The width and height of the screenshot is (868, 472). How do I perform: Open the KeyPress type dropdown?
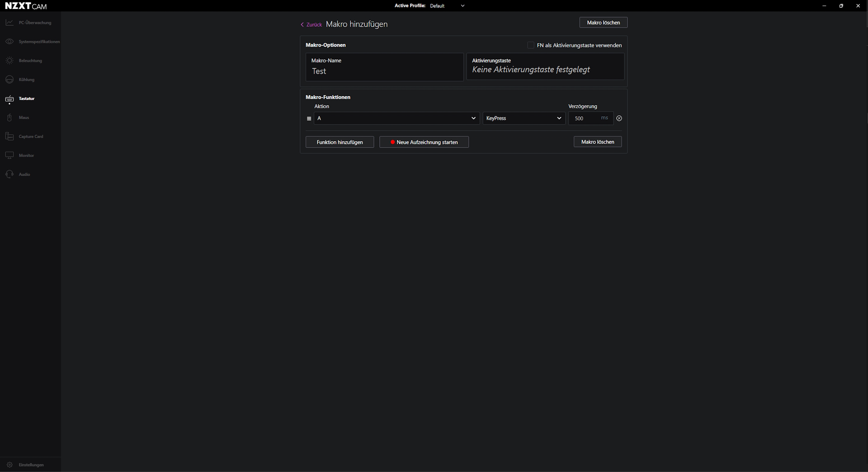click(524, 119)
